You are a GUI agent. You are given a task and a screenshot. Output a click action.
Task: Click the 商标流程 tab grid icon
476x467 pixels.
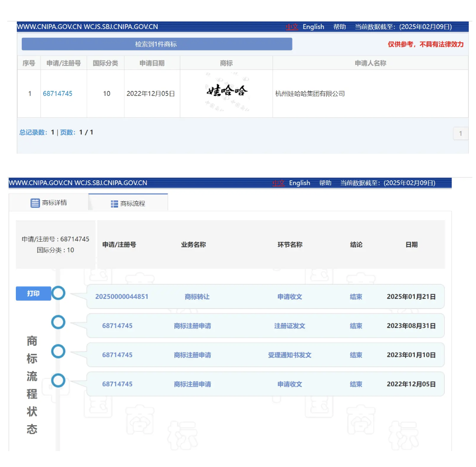click(x=114, y=204)
